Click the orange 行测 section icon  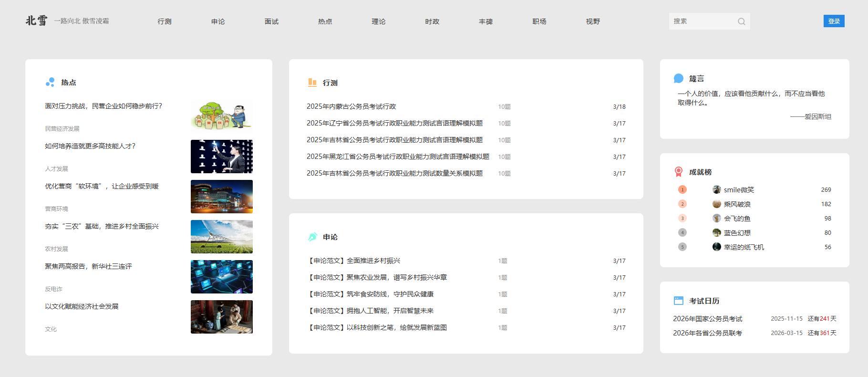pyautogui.click(x=312, y=83)
